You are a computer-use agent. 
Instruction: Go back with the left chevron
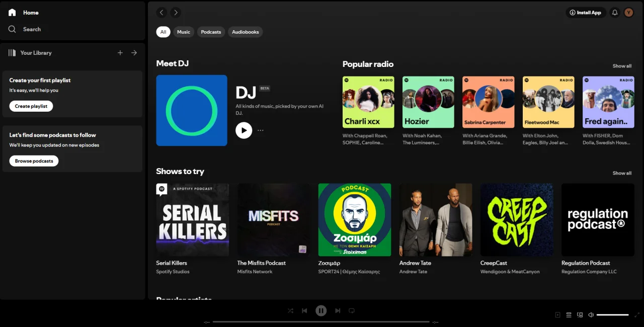coord(162,13)
